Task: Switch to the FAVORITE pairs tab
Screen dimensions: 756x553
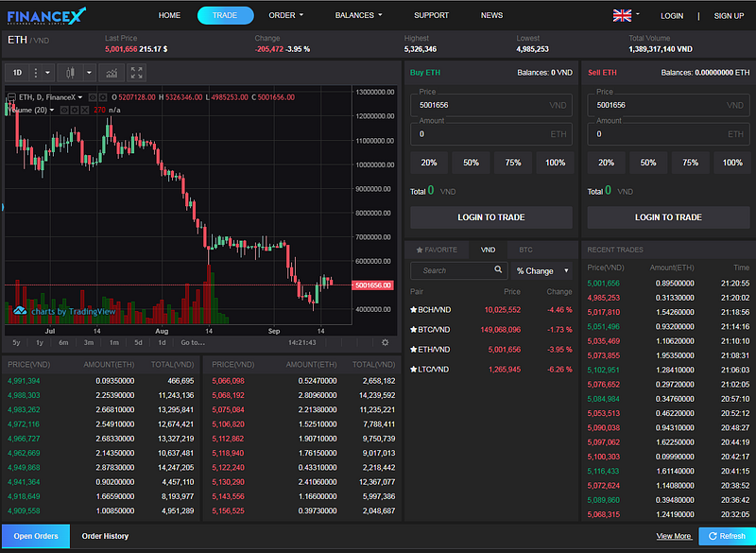Action: (437, 250)
